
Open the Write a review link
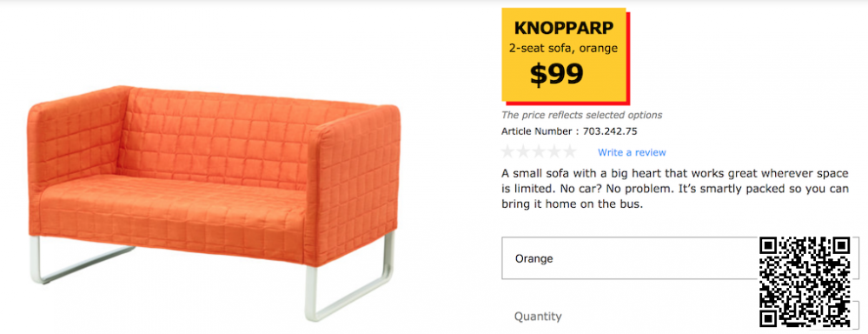tap(632, 152)
